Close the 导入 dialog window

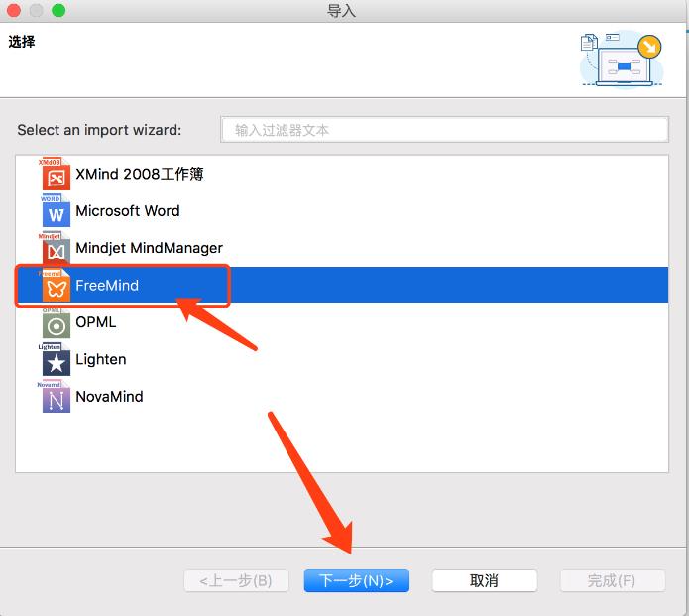pyautogui.click(x=15, y=11)
